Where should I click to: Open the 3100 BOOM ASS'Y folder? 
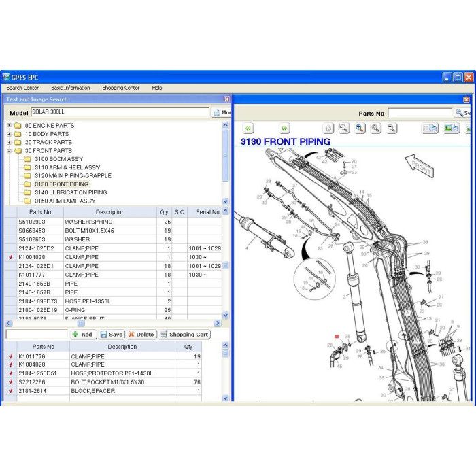pyautogui.click(x=58, y=159)
